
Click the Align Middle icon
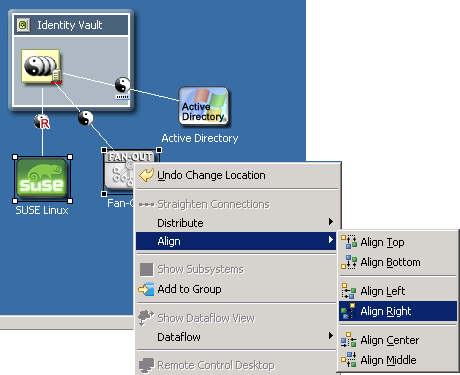tap(349, 360)
